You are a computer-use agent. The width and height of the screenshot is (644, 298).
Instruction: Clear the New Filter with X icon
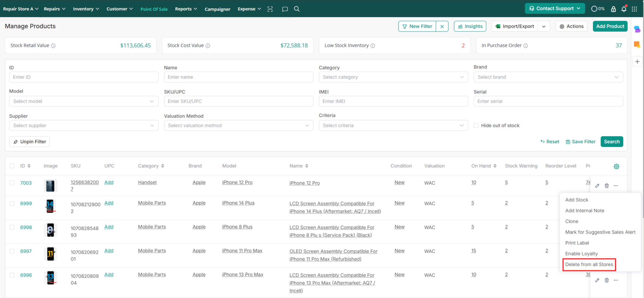[x=442, y=26]
